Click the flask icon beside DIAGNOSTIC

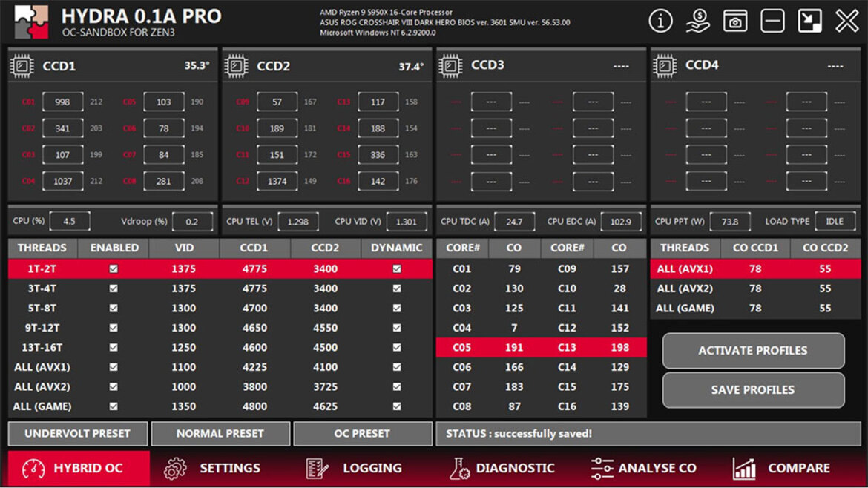[x=459, y=468]
